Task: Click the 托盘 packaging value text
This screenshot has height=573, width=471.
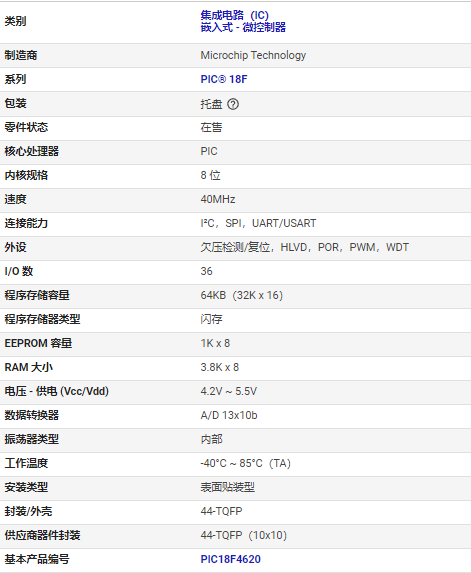Action: click(x=211, y=104)
